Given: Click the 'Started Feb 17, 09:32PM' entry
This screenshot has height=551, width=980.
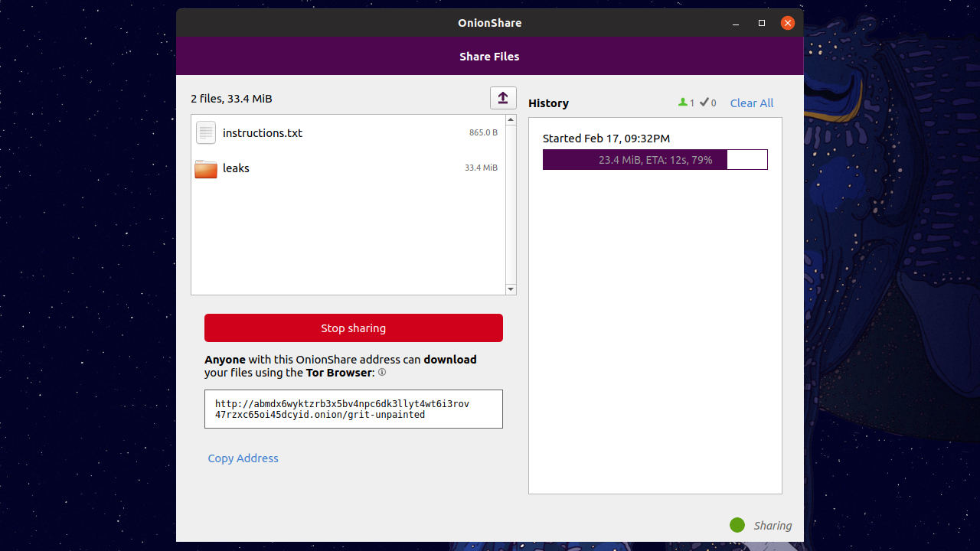Looking at the screenshot, I should 606,139.
